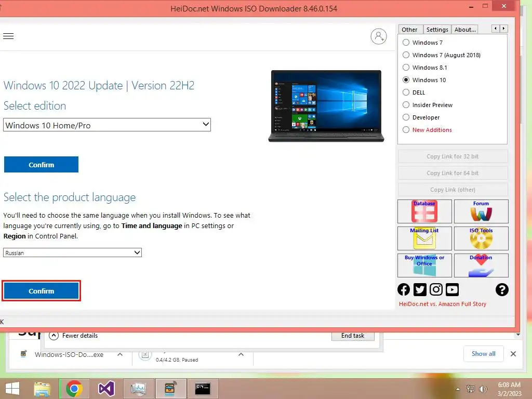Click End task in Task Manager

(x=353, y=336)
